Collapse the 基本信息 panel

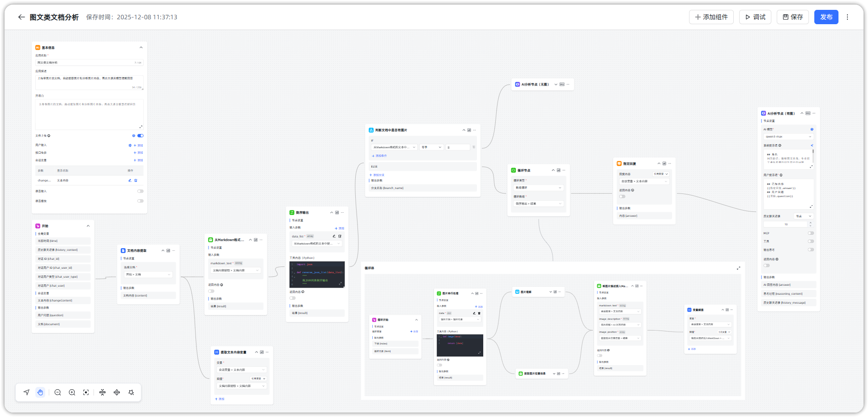[x=141, y=47]
